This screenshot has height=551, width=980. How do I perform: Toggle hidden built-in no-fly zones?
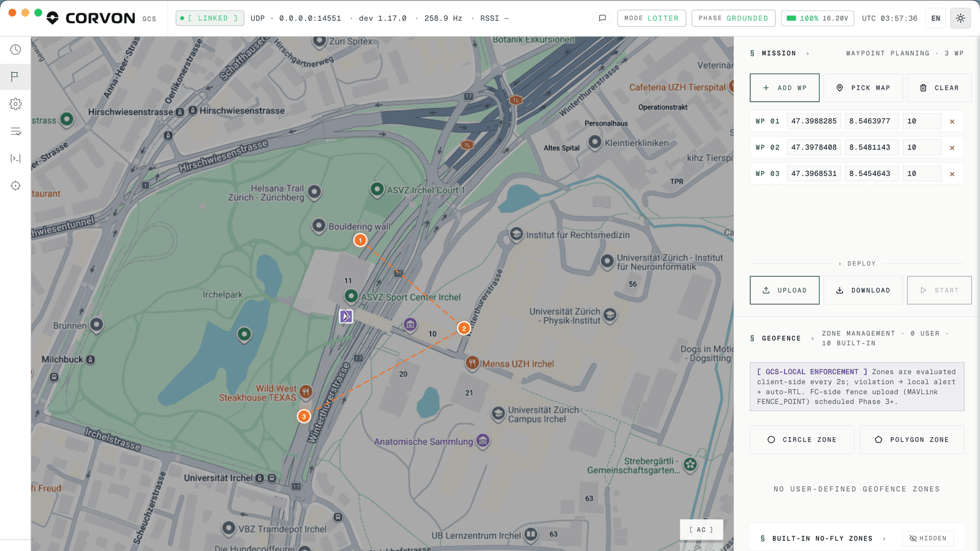pyautogui.click(x=928, y=539)
